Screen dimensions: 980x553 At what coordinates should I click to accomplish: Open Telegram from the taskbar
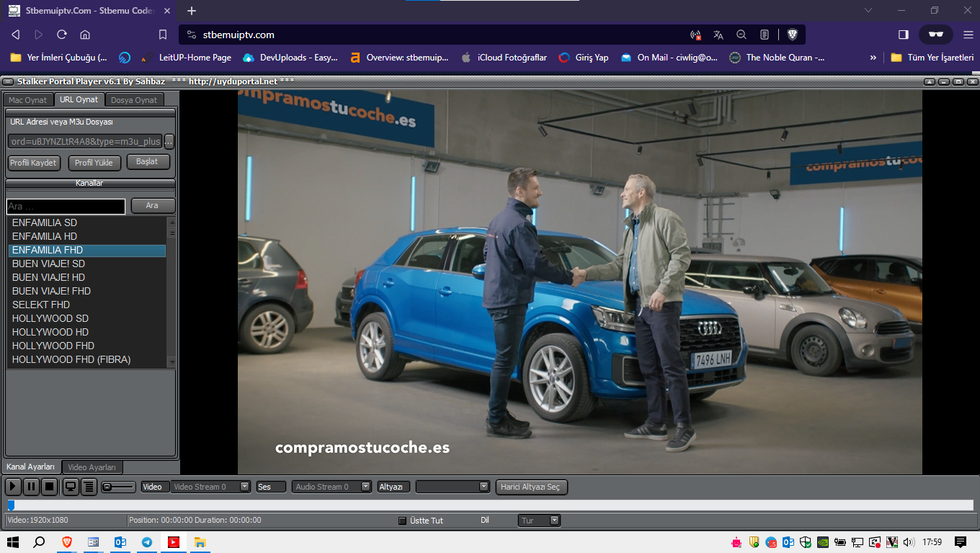coord(147,542)
